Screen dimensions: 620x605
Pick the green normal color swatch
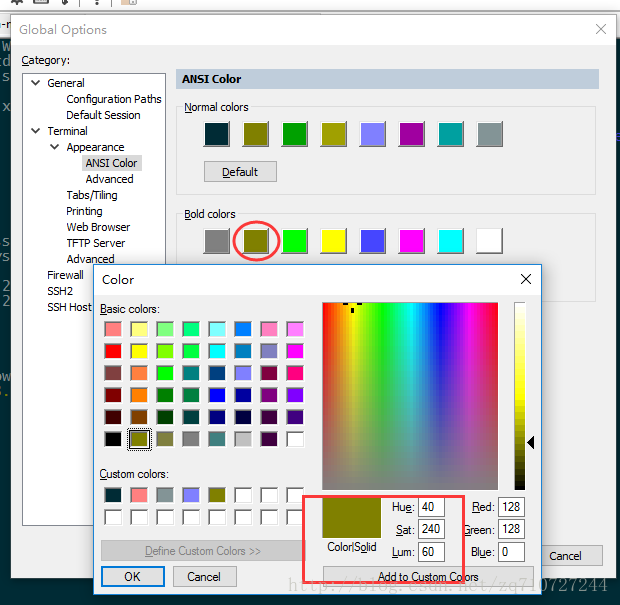(x=295, y=134)
